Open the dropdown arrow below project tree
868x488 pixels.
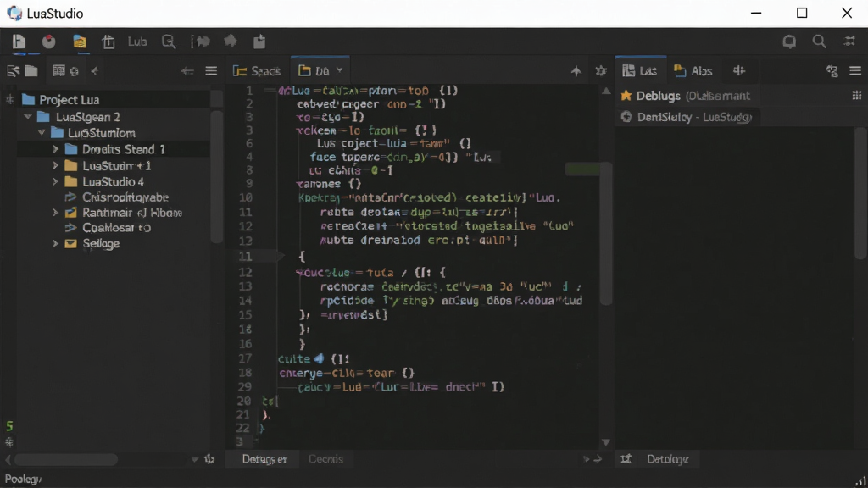pyautogui.click(x=195, y=459)
